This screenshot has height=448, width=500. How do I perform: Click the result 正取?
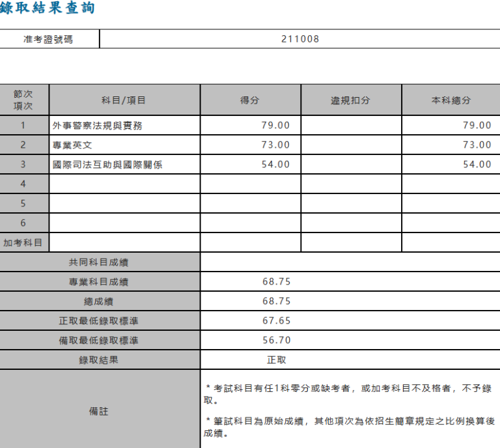coord(277,360)
